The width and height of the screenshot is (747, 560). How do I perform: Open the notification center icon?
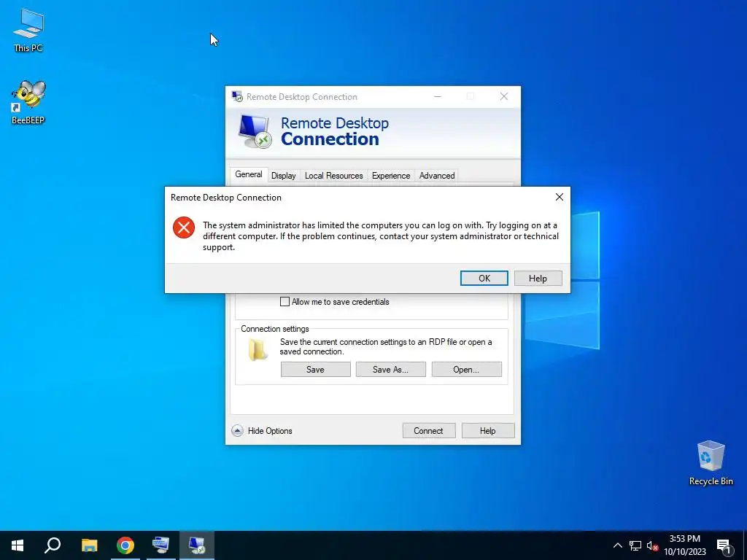click(x=724, y=546)
